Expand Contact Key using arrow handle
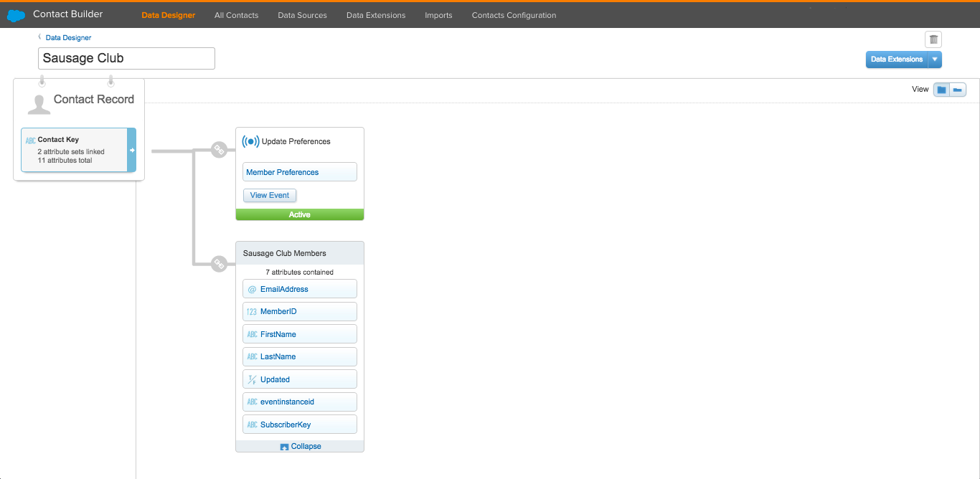The height and width of the screenshot is (479, 980). pyautogui.click(x=132, y=150)
